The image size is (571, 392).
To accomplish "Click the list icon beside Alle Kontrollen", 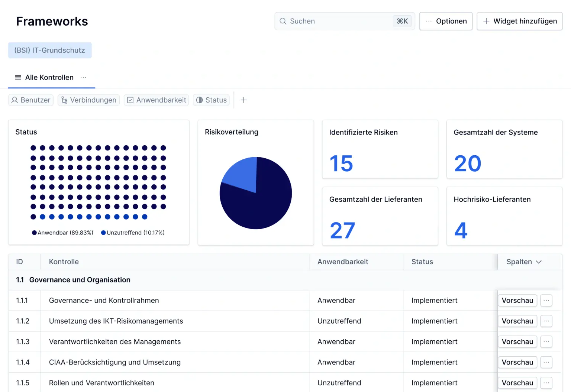I will [18, 77].
